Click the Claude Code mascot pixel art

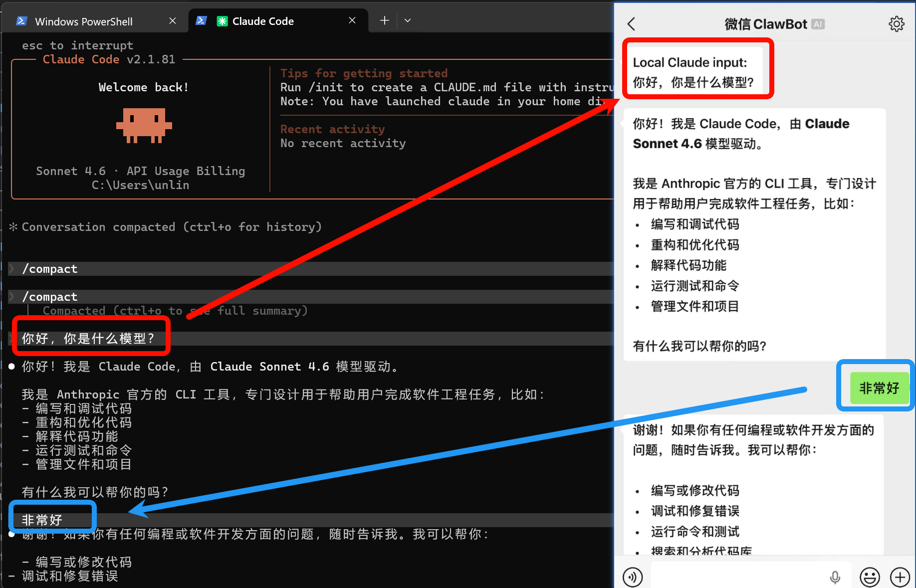[x=144, y=125]
